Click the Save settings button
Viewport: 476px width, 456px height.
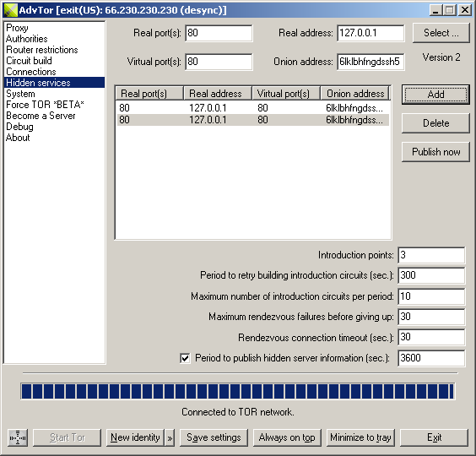click(x=214, y=437)
